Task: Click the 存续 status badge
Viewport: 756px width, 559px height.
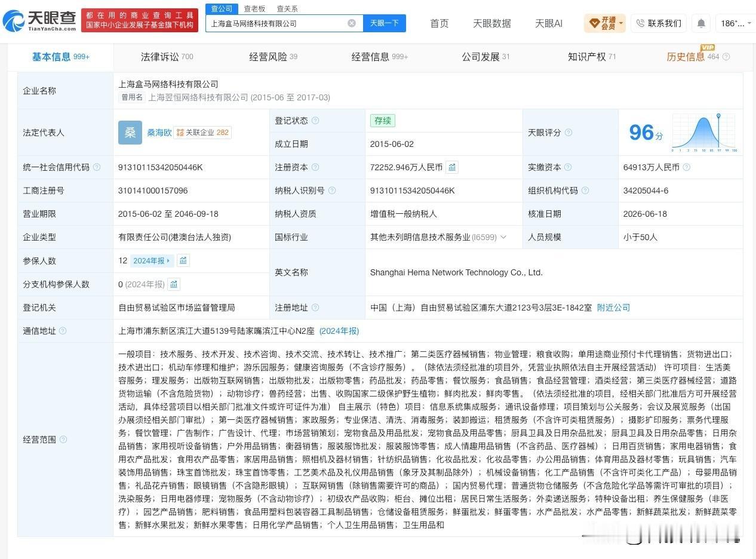Action: point(382,121)
